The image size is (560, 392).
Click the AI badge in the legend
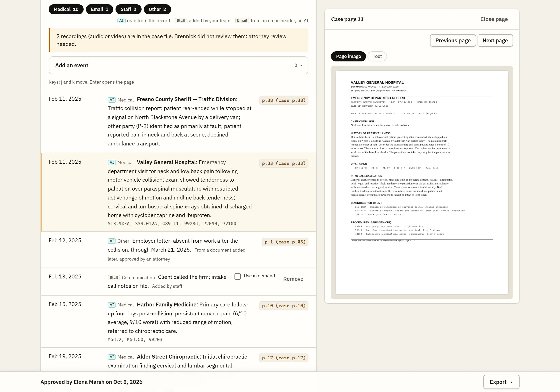122,20
